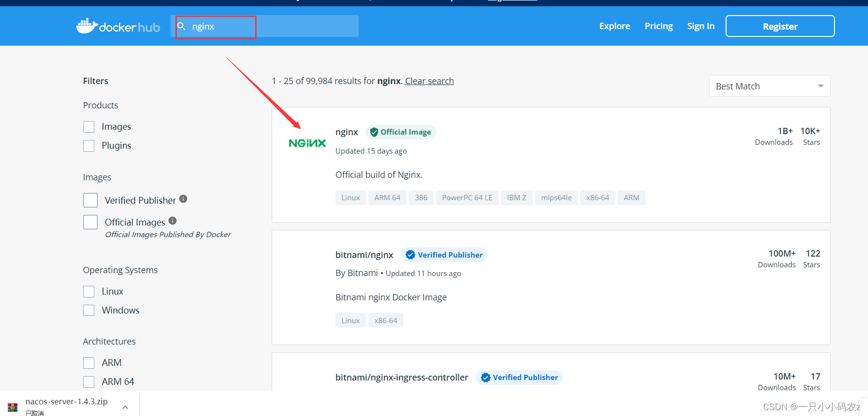The height and width of the screenshot is (416, 868).
Task: Click the Register button
Action: point(780,26)
